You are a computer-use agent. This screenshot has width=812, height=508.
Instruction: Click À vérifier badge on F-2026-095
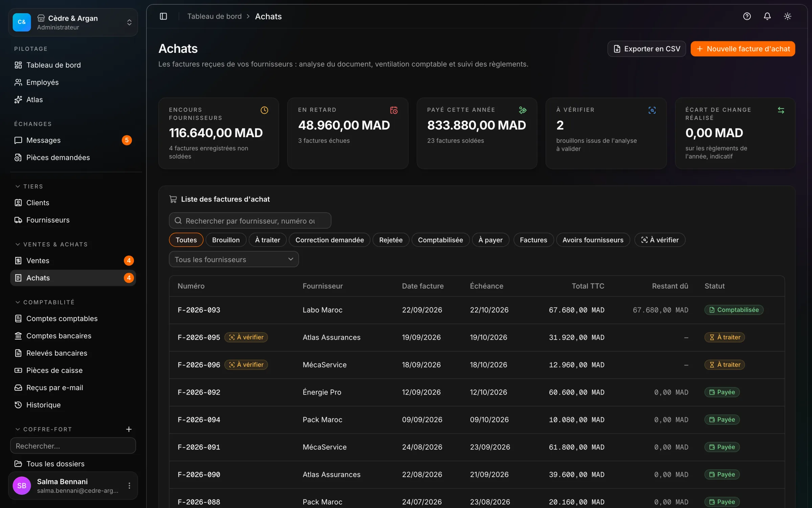[x=246, y=337]
